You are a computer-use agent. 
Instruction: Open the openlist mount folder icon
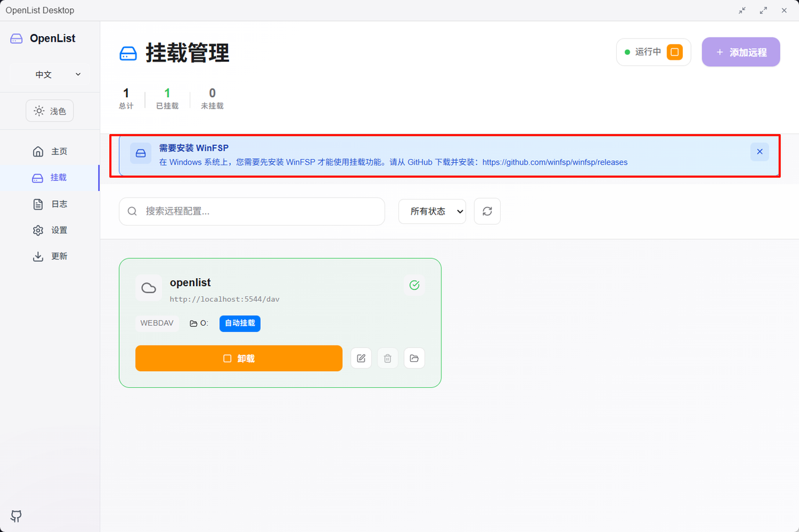[414, 358]
